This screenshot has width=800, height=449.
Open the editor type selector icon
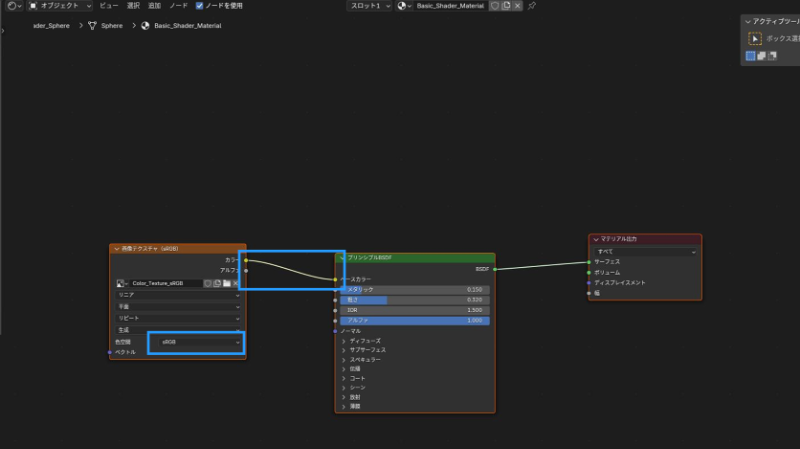click(x=14, y=6)
